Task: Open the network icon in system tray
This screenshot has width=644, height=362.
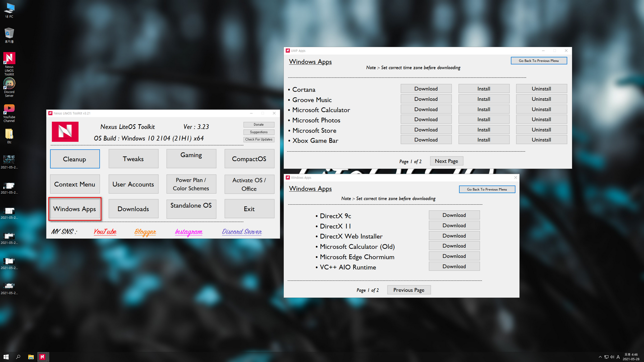Action: coord(606,357)
